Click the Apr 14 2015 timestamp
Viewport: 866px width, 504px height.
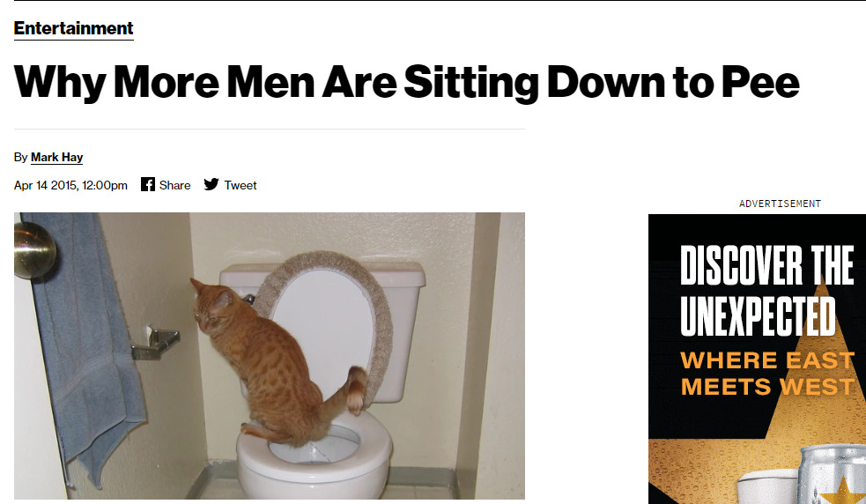[70, 185]
